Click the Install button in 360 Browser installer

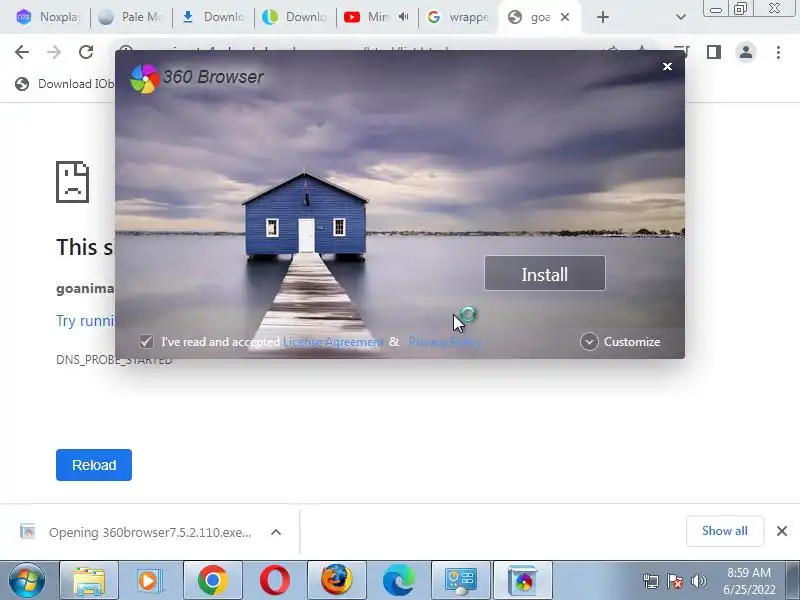pyautogui.click(x=544, y=273)
